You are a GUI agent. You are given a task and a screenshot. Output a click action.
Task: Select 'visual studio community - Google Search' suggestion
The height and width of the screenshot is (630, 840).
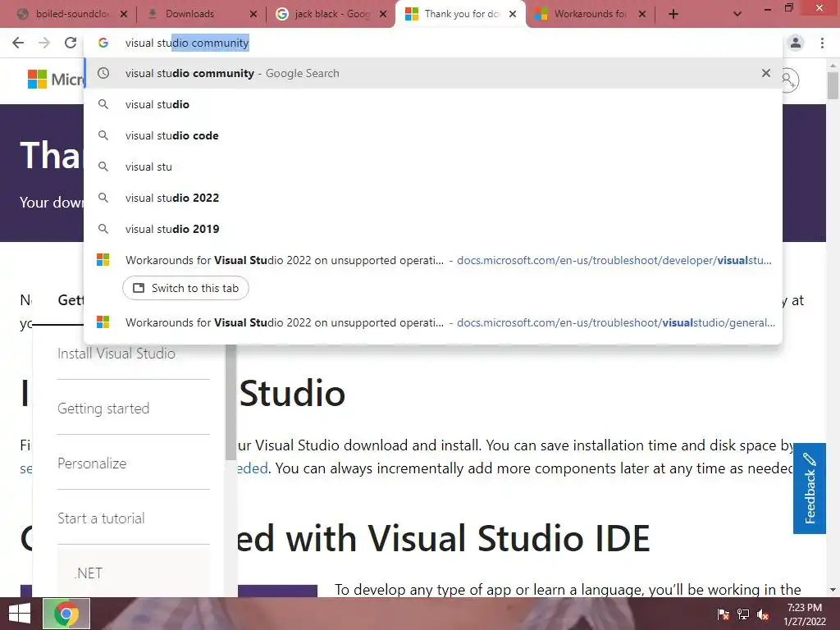[433, 73]
